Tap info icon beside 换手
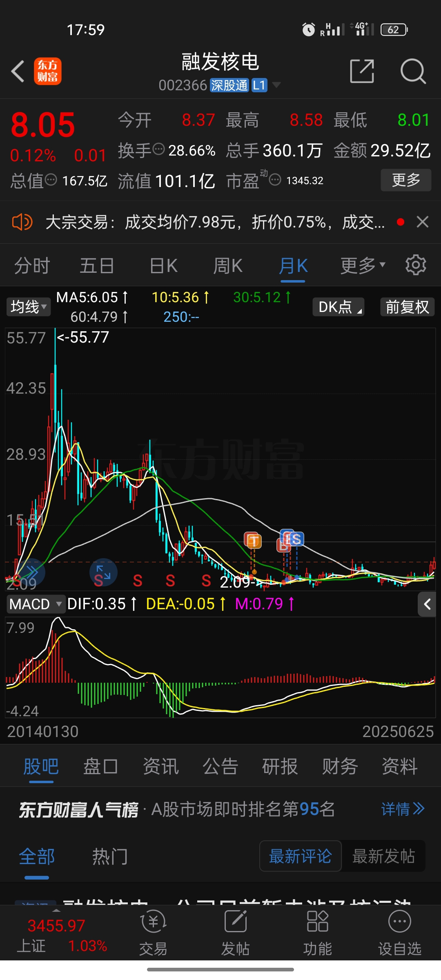 [158, 149]
